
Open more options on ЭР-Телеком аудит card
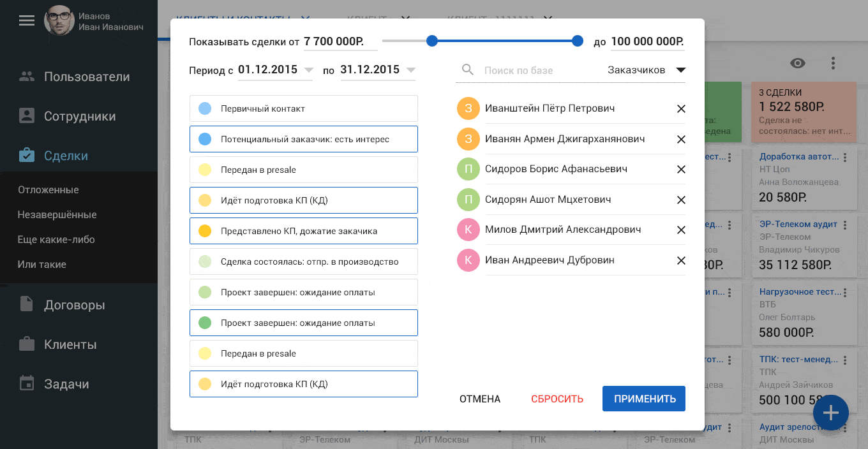click(846, 225)
